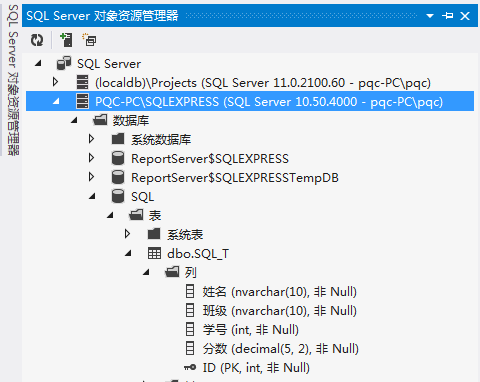Image resolution: width=480 pixels, height=382 pixels.
Task: Click the ID primary key icon
Action: [x=190, y=368]
